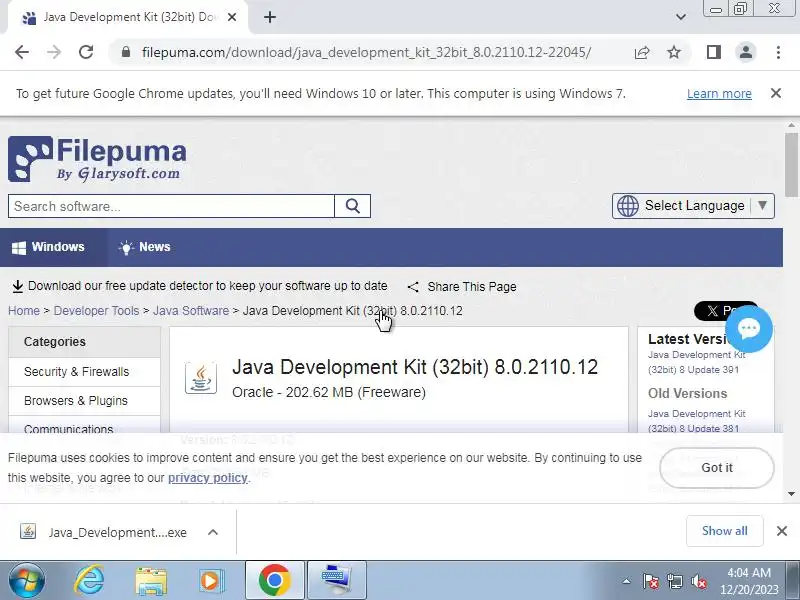Click the magnifier search button
The image size is (800, 600).
point(353,206)
